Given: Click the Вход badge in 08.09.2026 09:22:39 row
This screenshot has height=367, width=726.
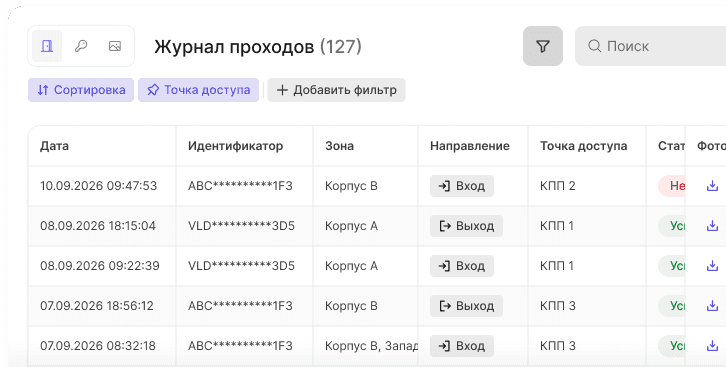Looking at the screenshot, I should coord(462,266).
